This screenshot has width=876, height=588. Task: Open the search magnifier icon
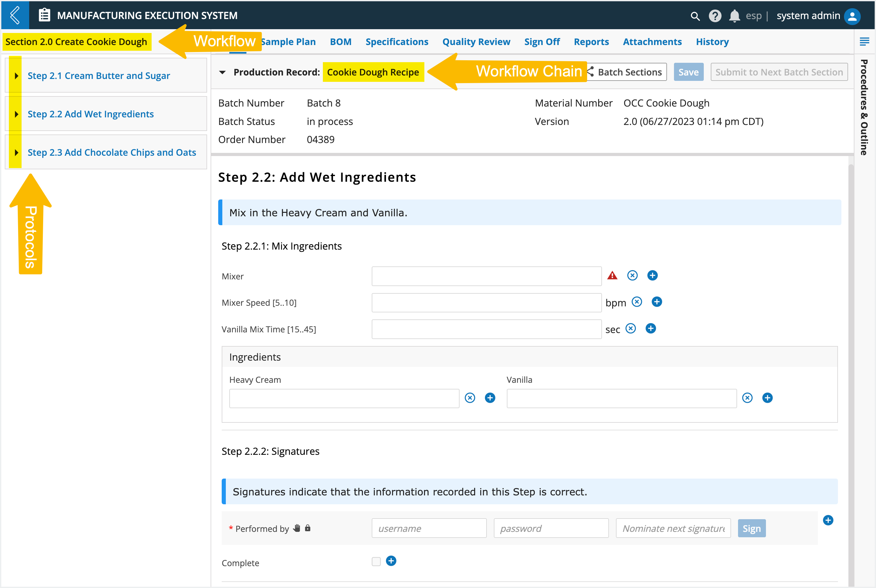695,16
